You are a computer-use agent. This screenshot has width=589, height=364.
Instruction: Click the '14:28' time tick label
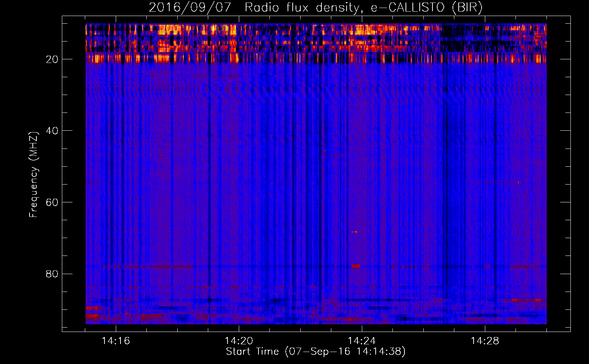click(x=485, y=341)
